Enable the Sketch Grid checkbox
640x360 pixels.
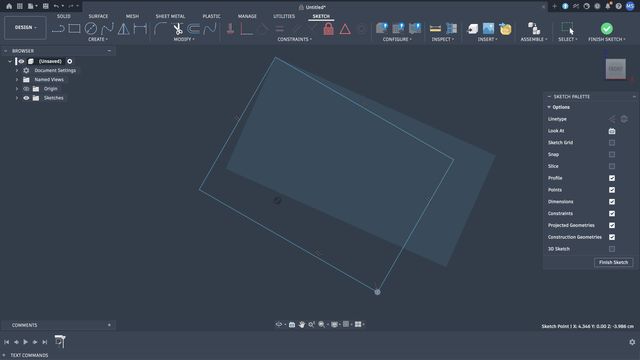(611, 142)
